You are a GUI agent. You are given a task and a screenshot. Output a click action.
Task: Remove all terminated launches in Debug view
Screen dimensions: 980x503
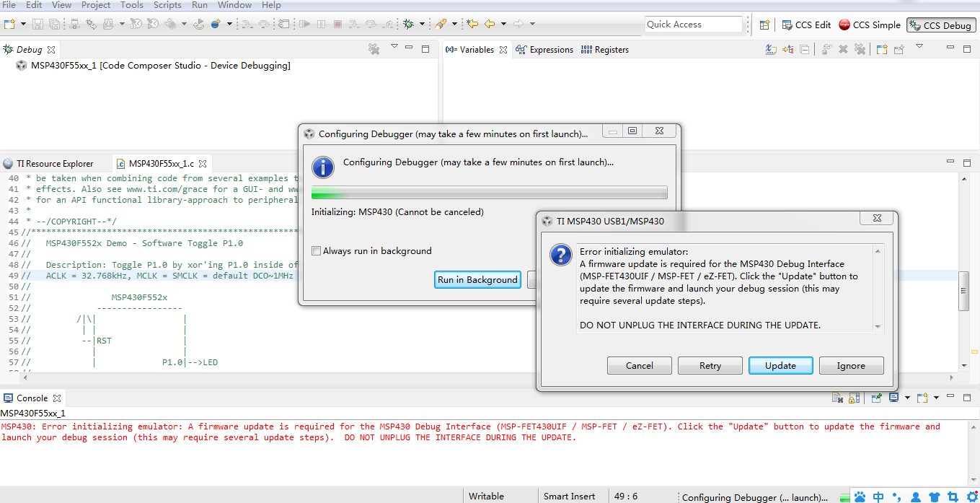[x=374, y=49]
